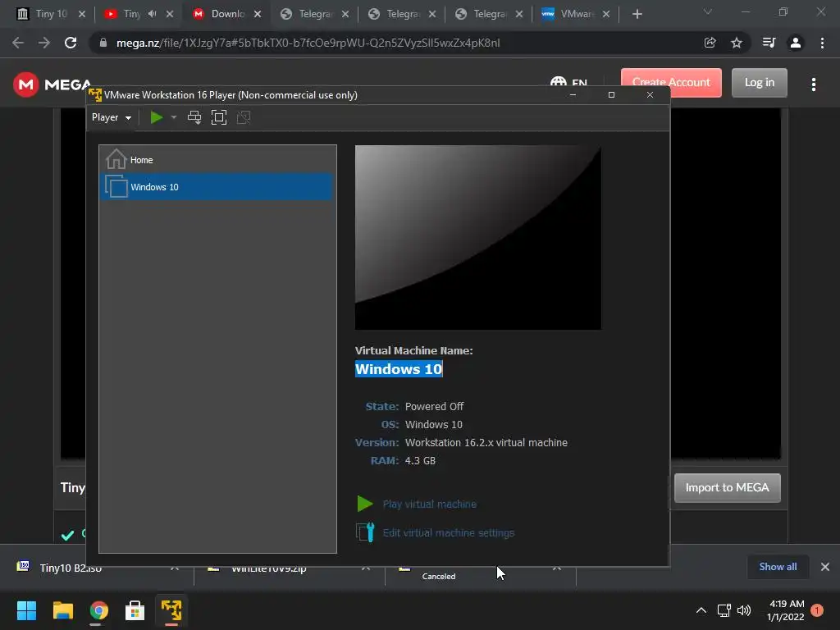Open the clock showing 4:19 AM
840x630 pixels.
(786, 610)
